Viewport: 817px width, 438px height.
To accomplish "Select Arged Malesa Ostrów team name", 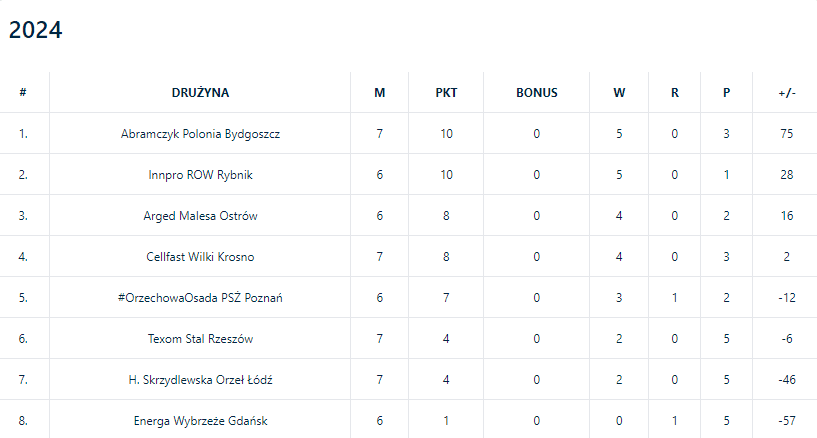I will coord(200,216).
